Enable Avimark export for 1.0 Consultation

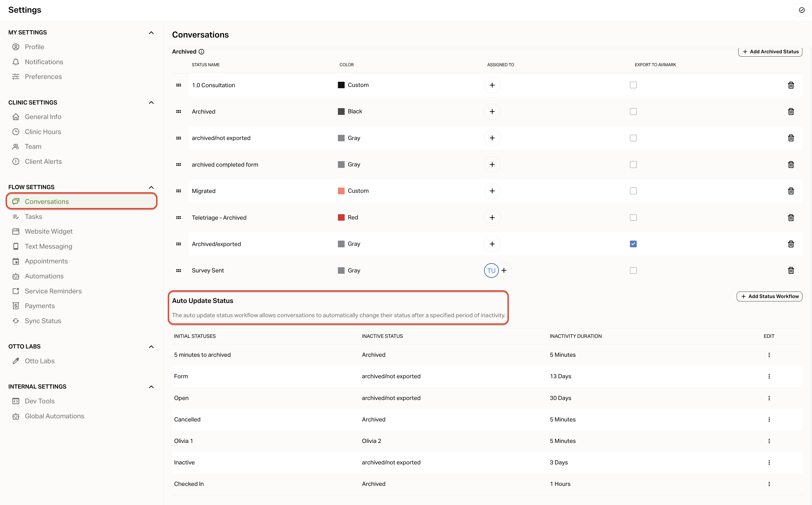point(633,85)
